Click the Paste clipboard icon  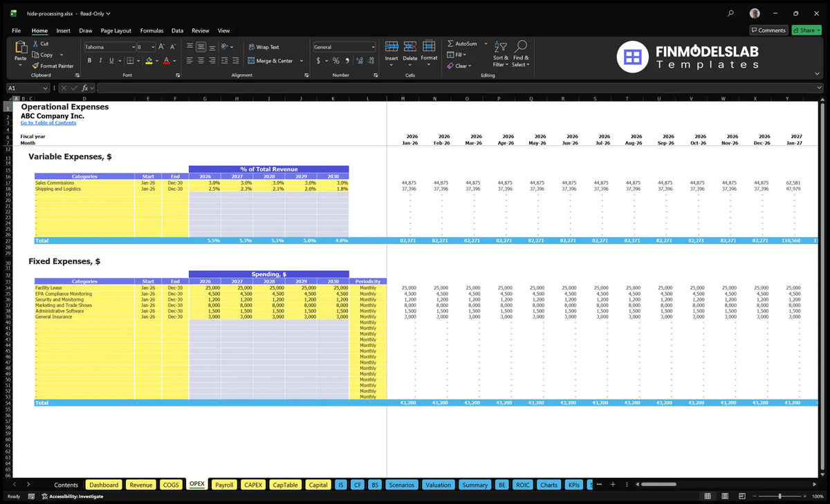point(20,47)
